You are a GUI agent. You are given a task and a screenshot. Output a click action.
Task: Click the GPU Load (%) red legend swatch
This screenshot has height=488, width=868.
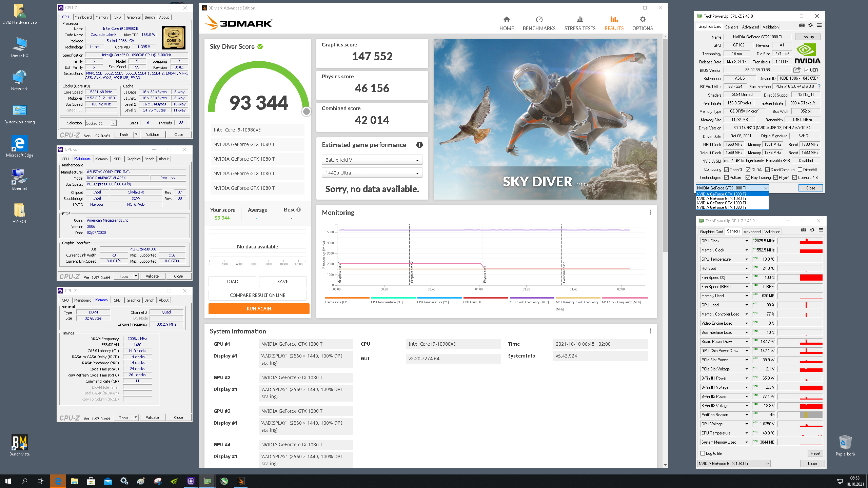(486, 298)
